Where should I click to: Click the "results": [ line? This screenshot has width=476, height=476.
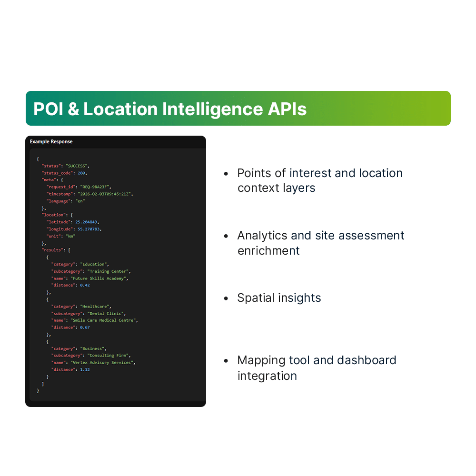(x=56, y=250)
